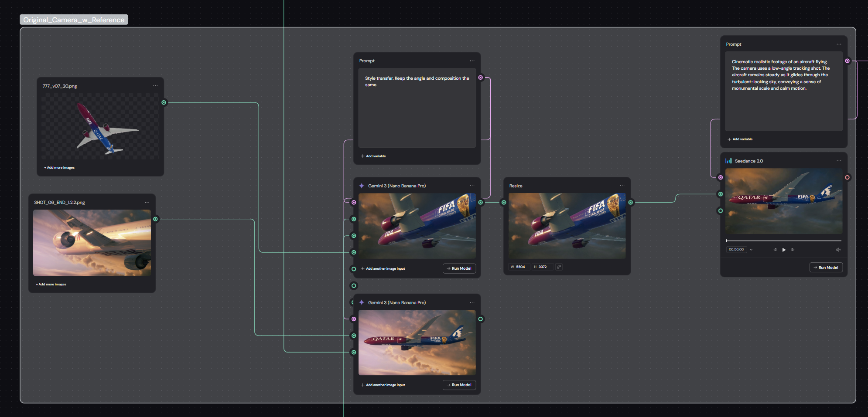Run Model on the Seedance 2.0 node
The width and height of the screenshot is (868, 417).
[x=826, y=268]
